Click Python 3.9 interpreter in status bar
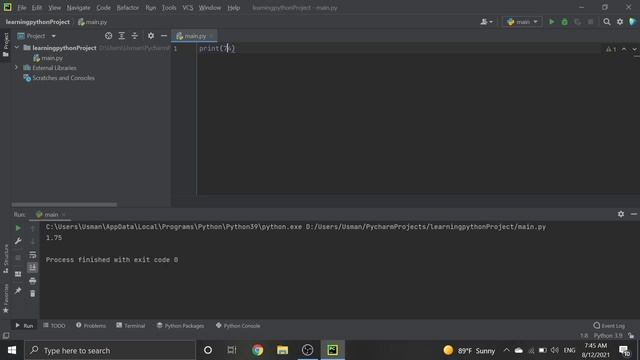 [608, 336]
